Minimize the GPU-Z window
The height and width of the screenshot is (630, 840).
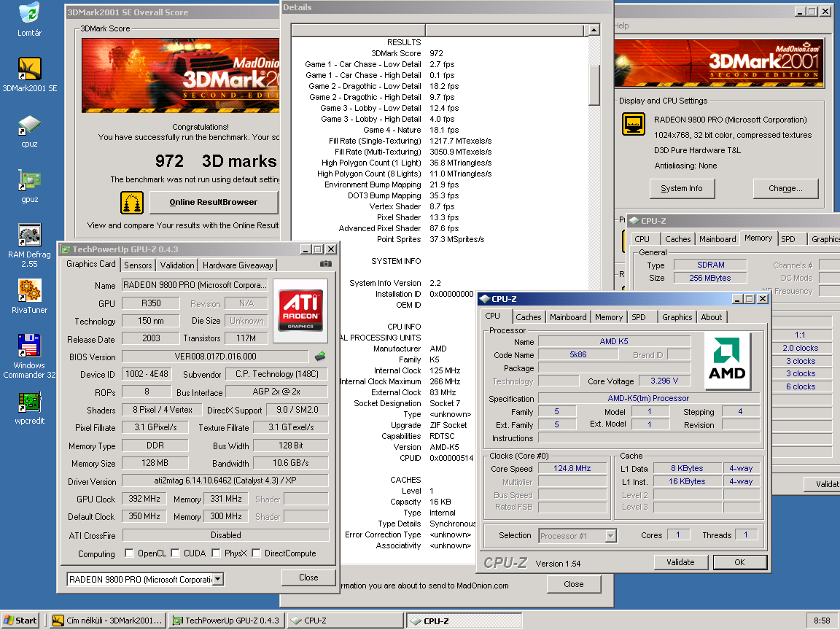click(306, 249)
